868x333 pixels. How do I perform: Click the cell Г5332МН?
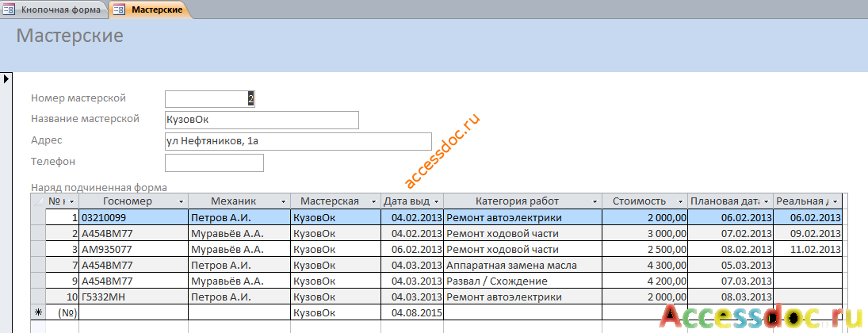[x=133, y=297]
